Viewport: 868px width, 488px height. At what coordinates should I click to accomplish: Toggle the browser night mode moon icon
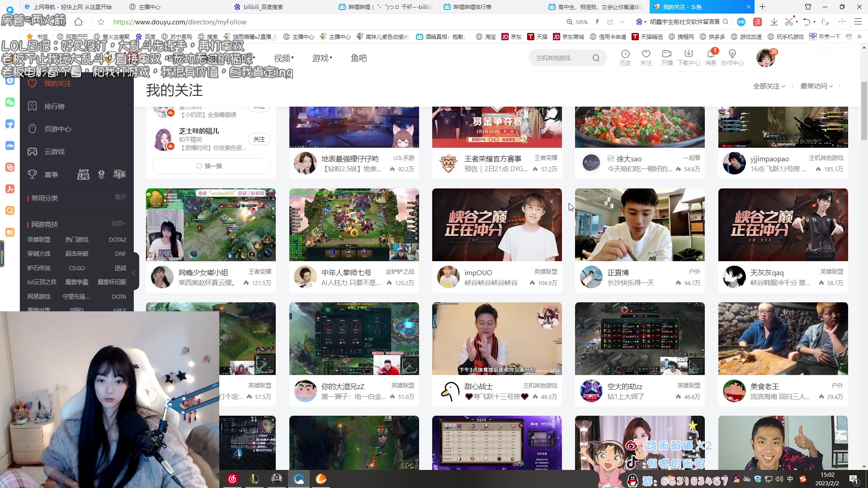825,22
